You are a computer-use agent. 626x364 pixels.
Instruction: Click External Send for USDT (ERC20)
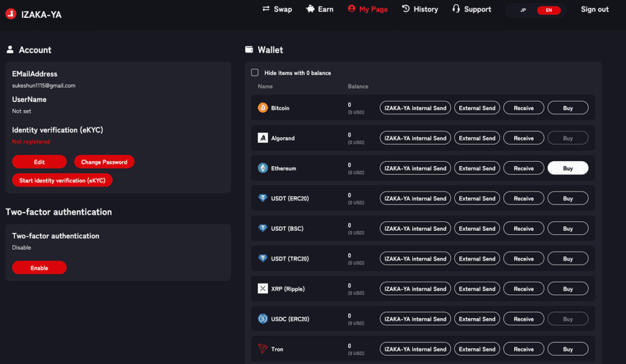click(477, 198)
